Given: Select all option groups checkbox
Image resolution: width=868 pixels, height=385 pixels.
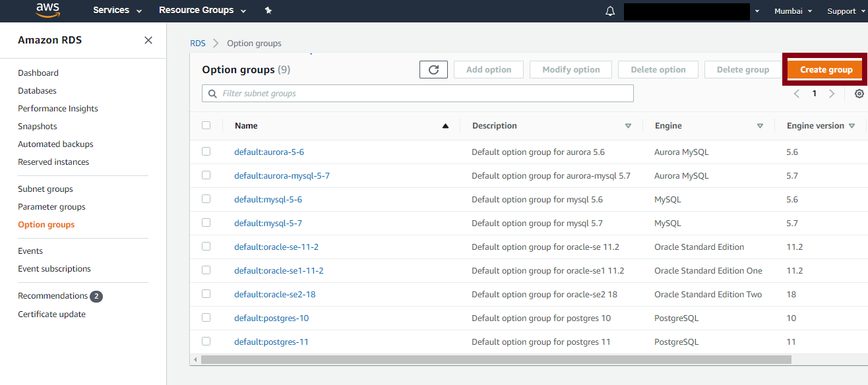Looking at the screenshot, I should coord(206,125).
